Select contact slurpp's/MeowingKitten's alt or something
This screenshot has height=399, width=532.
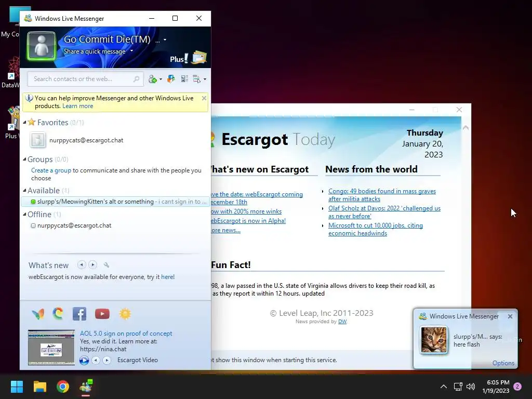pos(115,202)
